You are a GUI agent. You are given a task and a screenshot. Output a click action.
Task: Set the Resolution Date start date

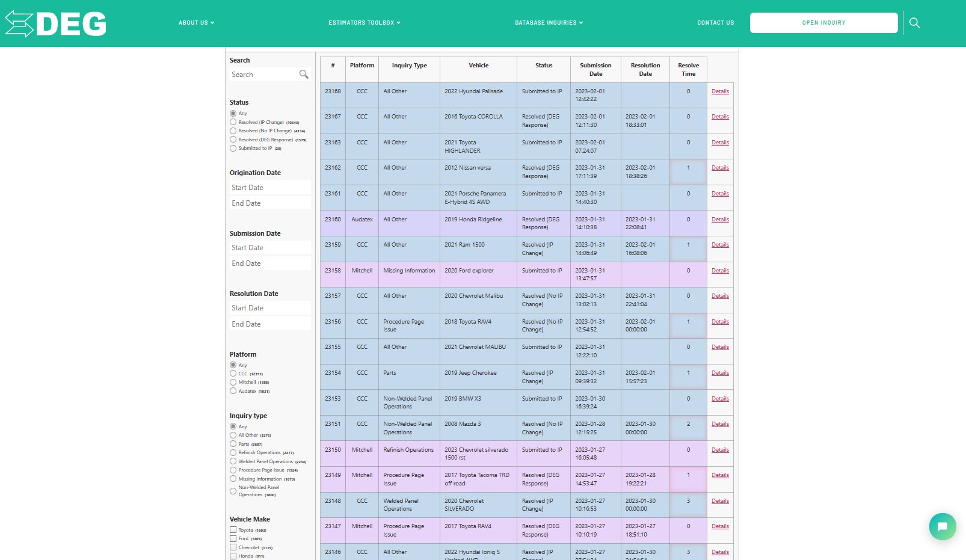coord(270,308)
